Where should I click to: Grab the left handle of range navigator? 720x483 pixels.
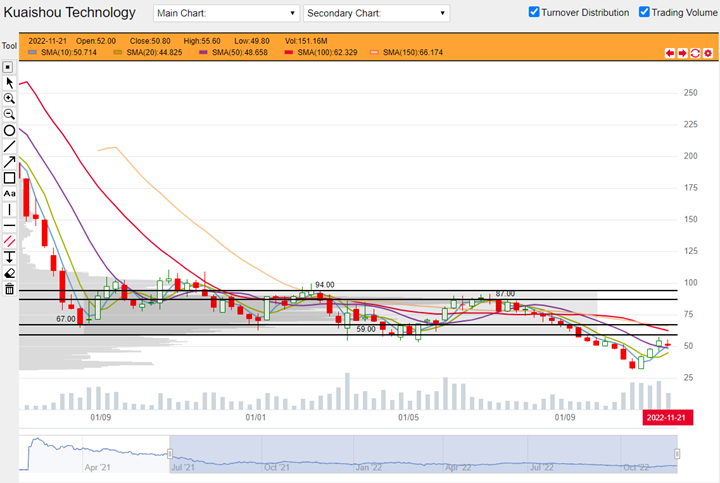(170, 454)
